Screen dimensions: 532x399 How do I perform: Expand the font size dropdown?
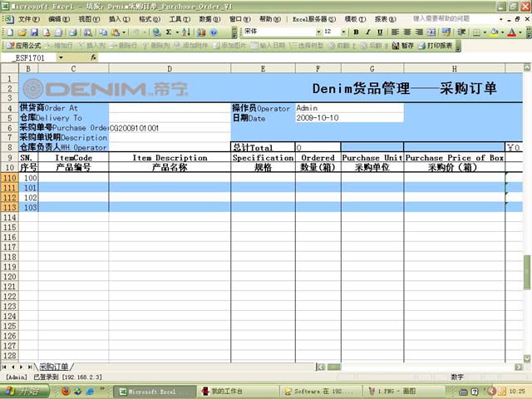click(342, 32)
